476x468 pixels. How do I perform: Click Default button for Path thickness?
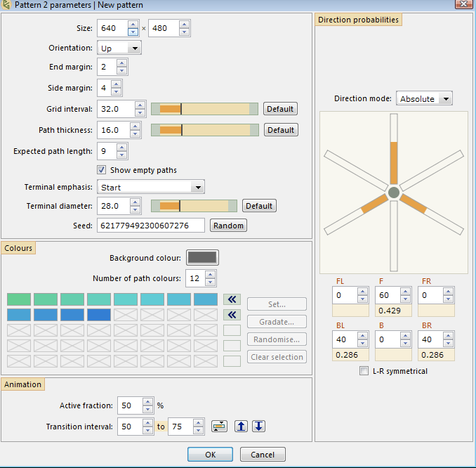[281, 130]
